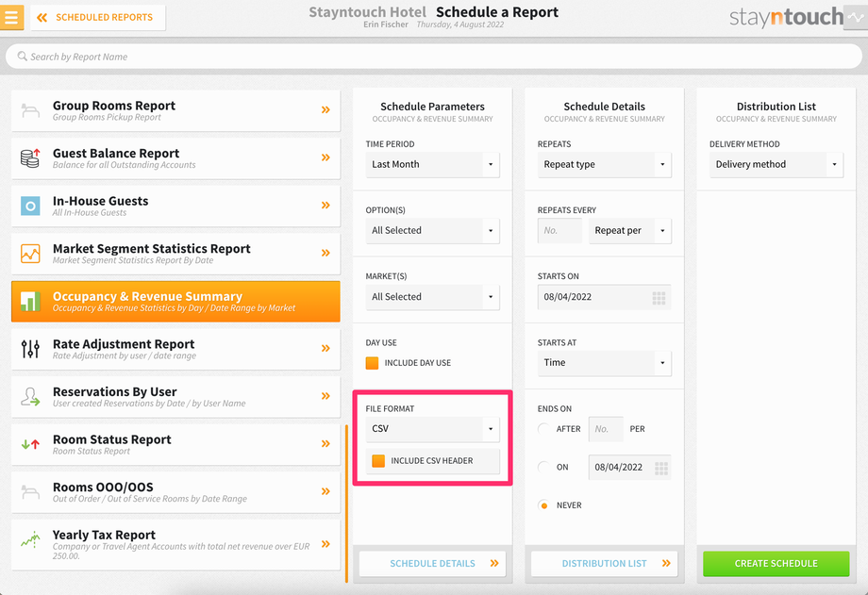Click the Ends After number field

pyautogui.click(x=606, y=429)
